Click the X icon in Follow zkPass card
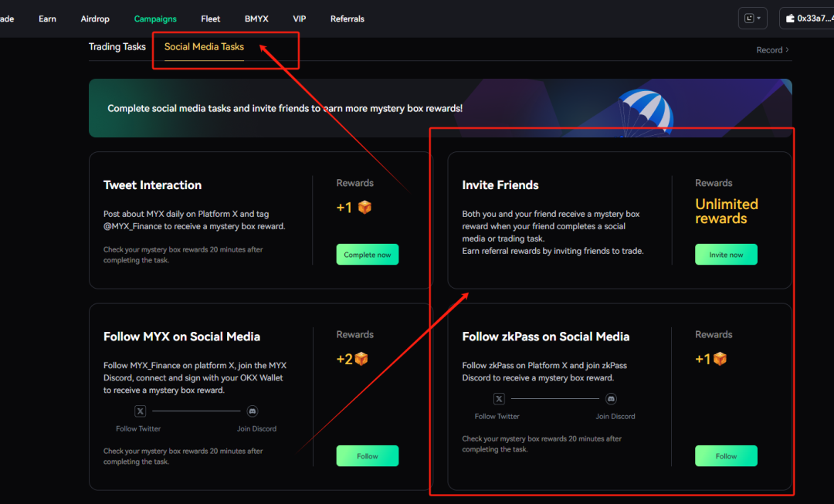This screenshot has width=834, height=504. pos(499,399)
